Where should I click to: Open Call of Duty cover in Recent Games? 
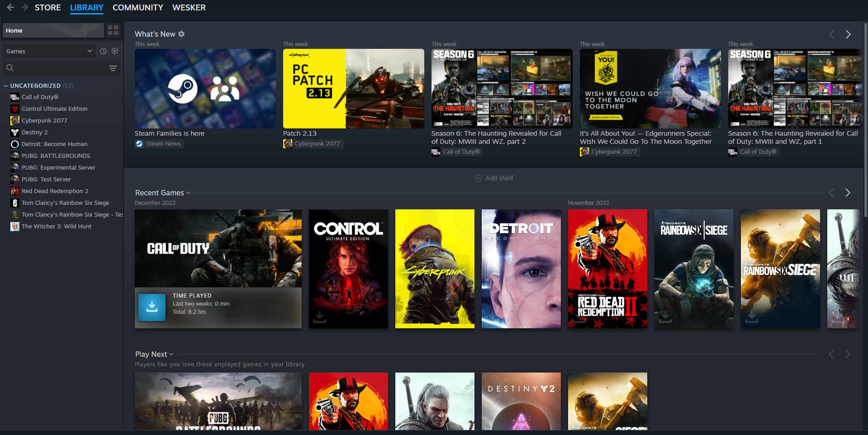click(x=218, y=248)
